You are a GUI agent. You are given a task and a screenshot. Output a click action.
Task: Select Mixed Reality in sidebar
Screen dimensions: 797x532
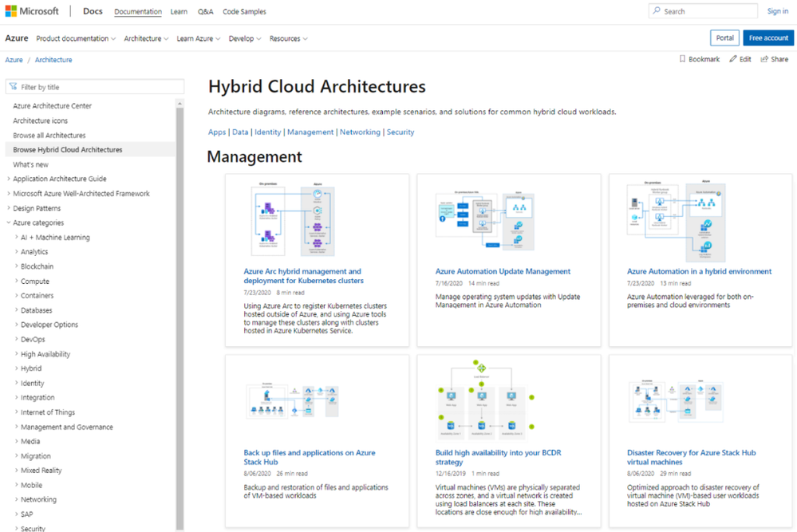[x=41, y=471]
